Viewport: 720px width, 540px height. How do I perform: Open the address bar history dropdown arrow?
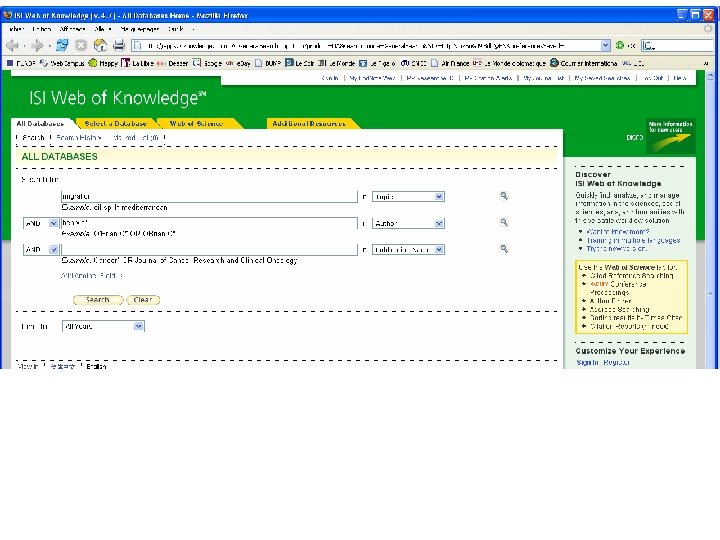tap(605, 45)
